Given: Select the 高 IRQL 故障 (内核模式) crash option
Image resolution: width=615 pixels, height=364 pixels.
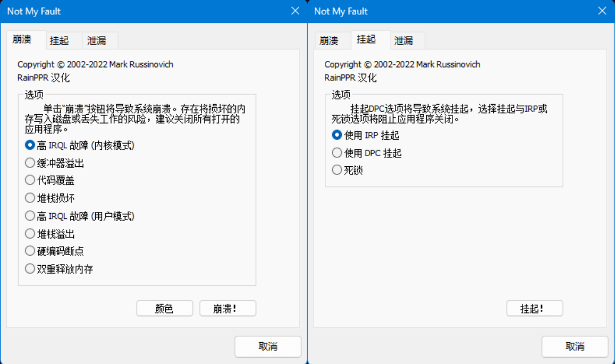Looking at the screenshot, I should tap(30, 144).
